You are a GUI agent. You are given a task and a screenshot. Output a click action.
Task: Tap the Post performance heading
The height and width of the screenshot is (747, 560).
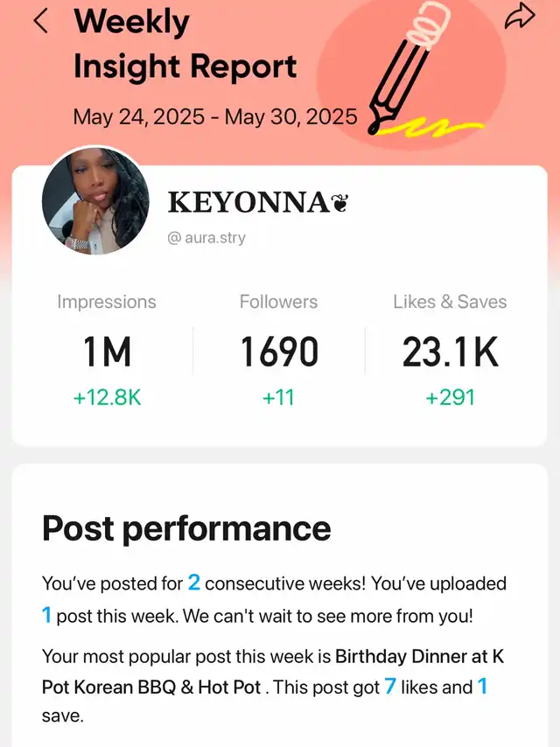(186, 528)
